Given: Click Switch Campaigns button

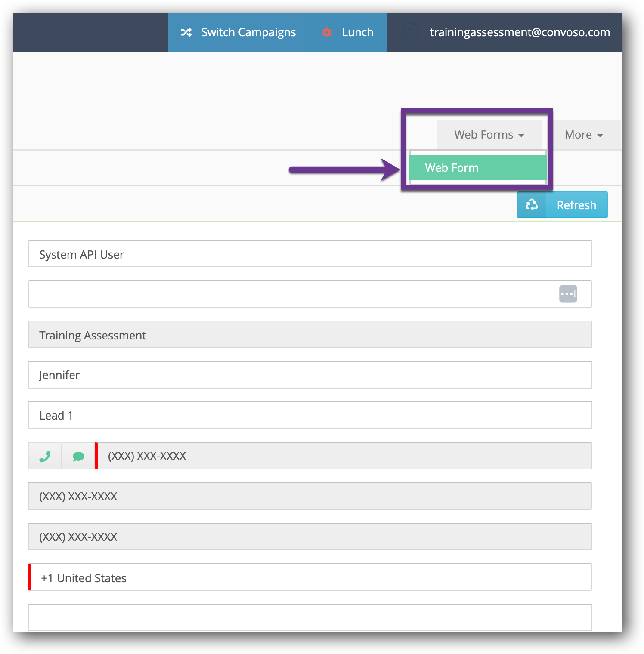Looking at the screenshot, I should click(x=240, y=32).
